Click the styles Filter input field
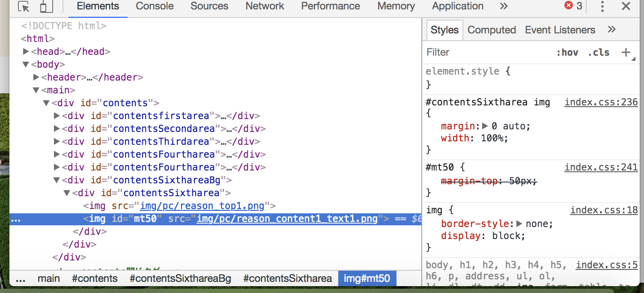The image size is (644, 293). tap(484, 52)
